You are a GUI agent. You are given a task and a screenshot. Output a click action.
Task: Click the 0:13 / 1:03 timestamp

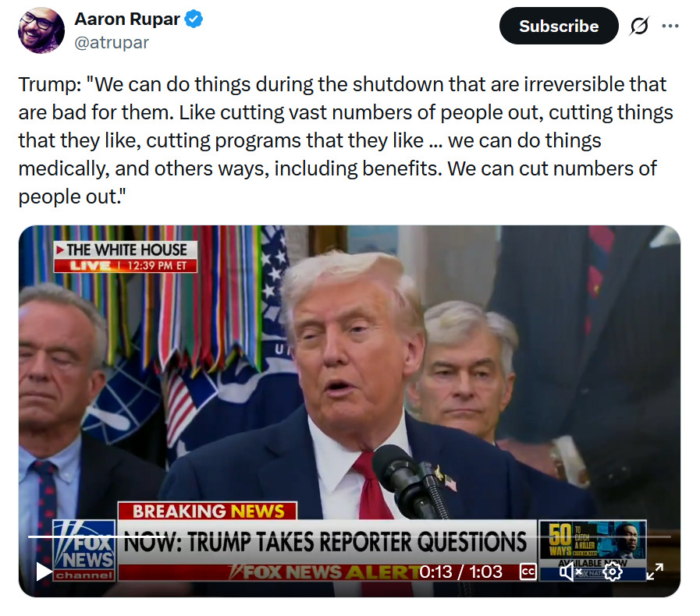coord(460,572)
